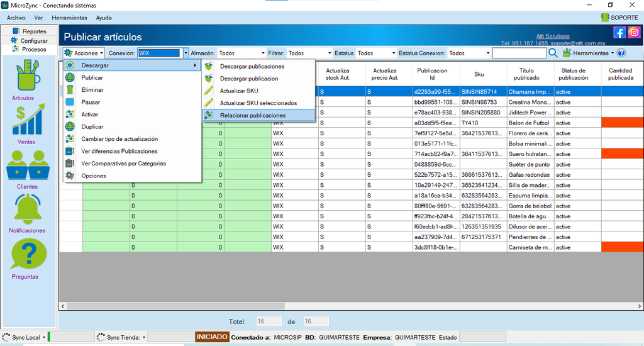
Task: Open the Ver menu
Action: (38, 18)
